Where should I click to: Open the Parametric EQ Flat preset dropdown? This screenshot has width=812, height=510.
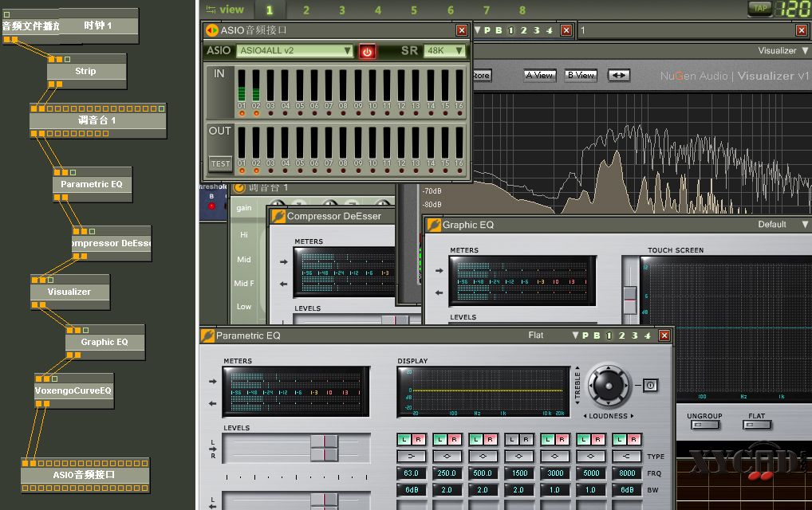click(x=575, y=335)
